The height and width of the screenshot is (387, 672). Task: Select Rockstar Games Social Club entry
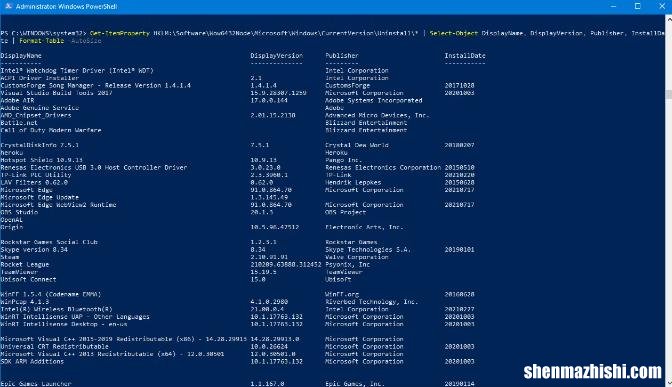(49, 242)
